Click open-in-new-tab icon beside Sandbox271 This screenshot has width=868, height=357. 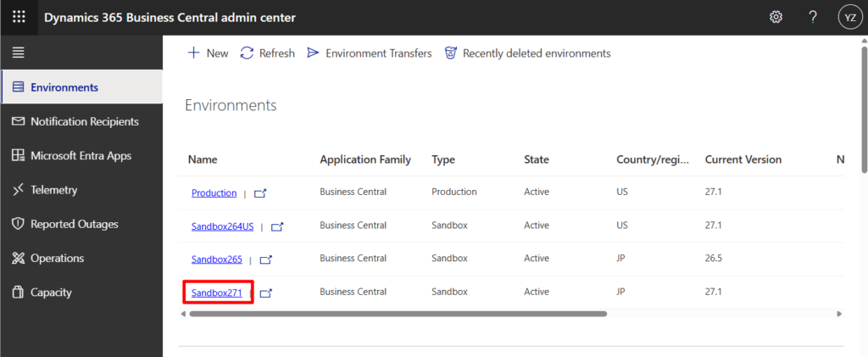coord(265,293)
